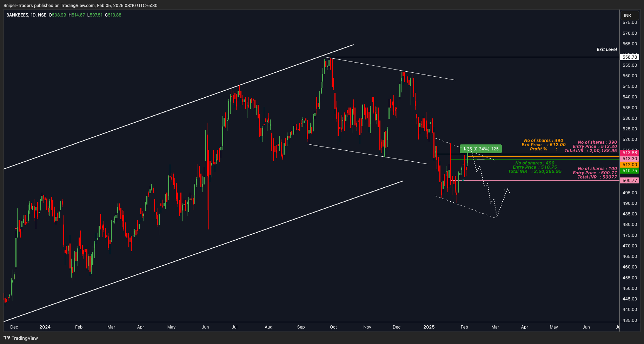The height and width of the screenshot is (344, 644).
Task: Select 'No of shares : 100' annotation
Action: (x=597, y=169)
